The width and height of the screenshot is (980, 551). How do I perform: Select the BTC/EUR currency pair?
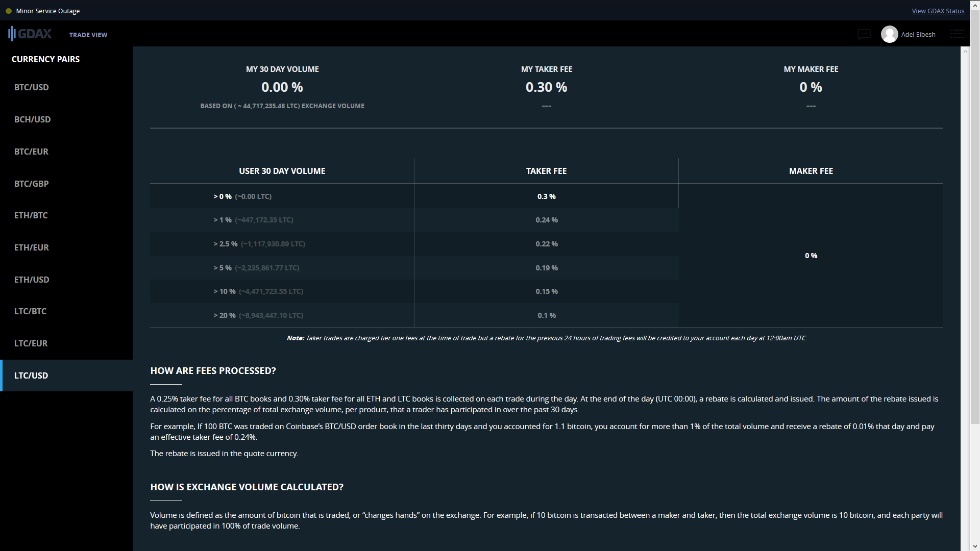[x=66, y=152]
